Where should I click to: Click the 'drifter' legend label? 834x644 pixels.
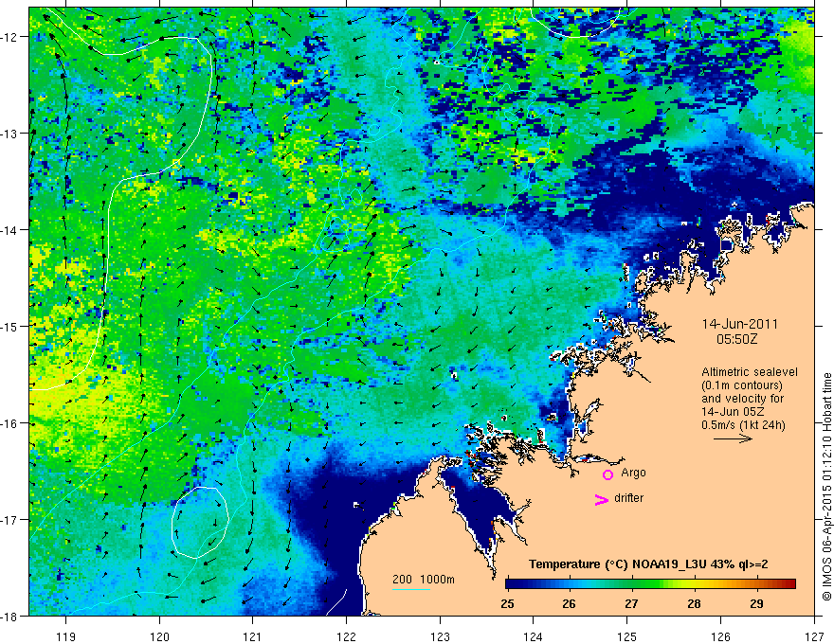(x=628, y=498)
